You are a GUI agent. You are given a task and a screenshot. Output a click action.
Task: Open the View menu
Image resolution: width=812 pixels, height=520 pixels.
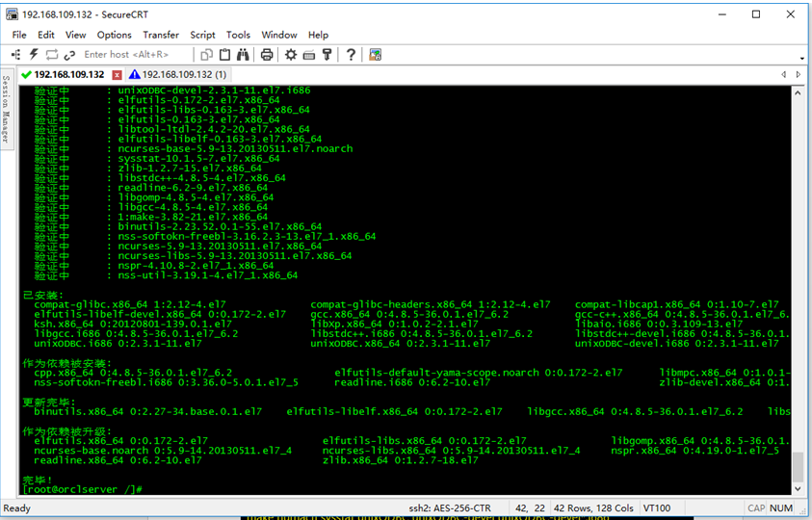(75, 35)
